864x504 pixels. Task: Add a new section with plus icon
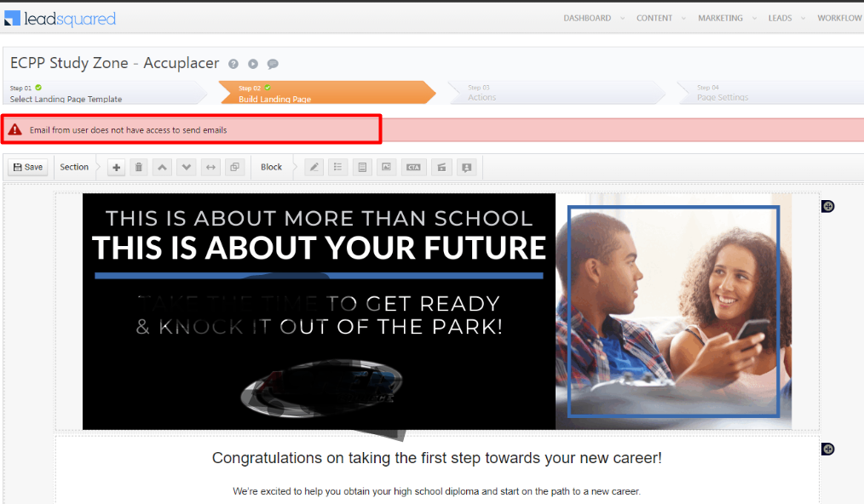click(116, 168)
